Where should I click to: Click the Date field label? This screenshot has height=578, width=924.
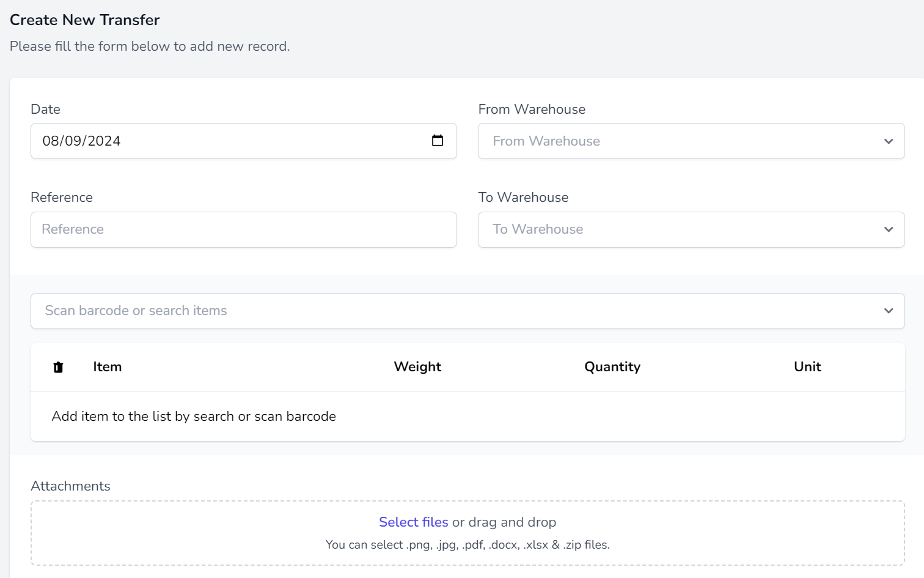coord(46,109)
